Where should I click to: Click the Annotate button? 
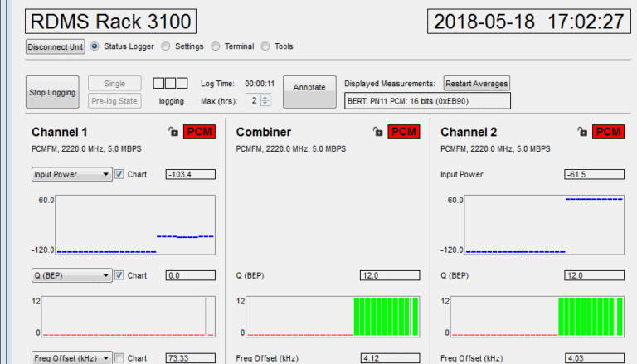point(309,92)
